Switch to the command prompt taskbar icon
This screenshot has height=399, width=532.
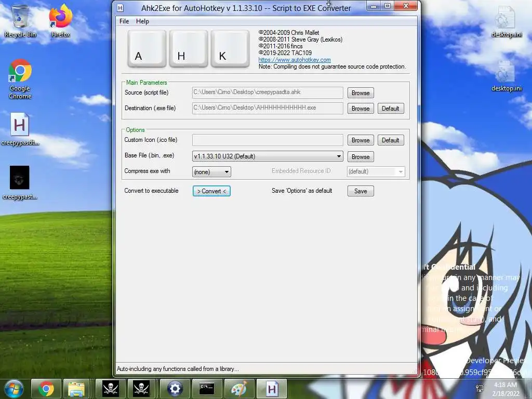click(x=207, y=389)
